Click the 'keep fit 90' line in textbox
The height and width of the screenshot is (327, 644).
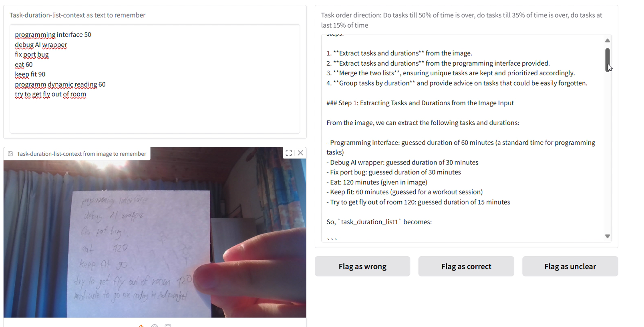(x=30, y=74)
